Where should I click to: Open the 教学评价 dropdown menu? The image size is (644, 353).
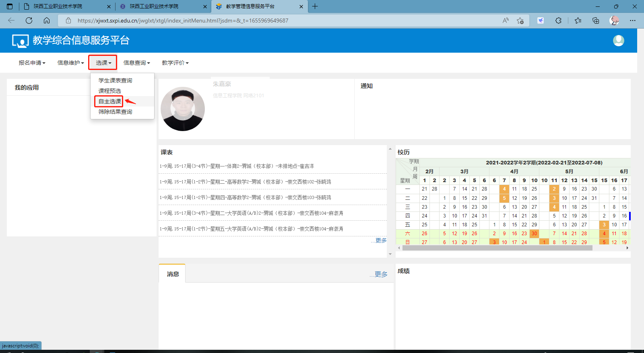point(175,63)
